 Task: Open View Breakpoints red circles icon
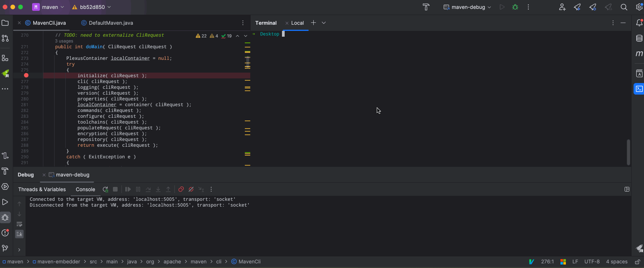coord(181,189)
